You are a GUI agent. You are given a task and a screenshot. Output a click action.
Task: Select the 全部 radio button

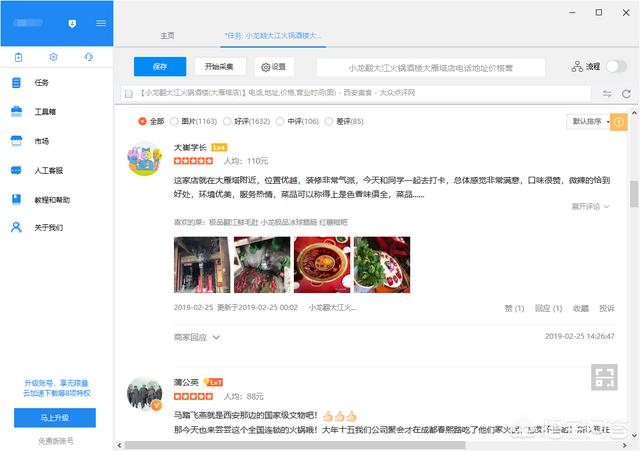click(x=142, y=121)
